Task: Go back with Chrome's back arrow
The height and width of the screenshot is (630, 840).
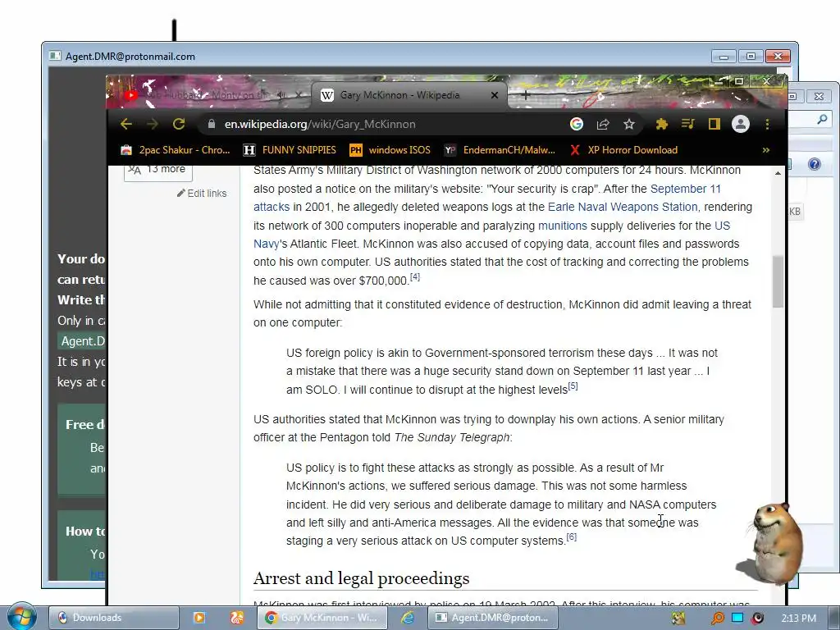Action: [126, 125]
